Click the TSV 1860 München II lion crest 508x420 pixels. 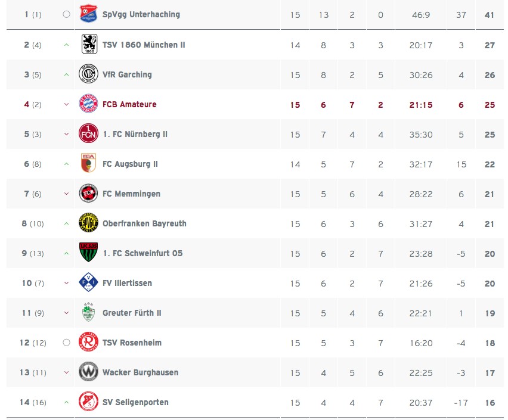[89, 43]
